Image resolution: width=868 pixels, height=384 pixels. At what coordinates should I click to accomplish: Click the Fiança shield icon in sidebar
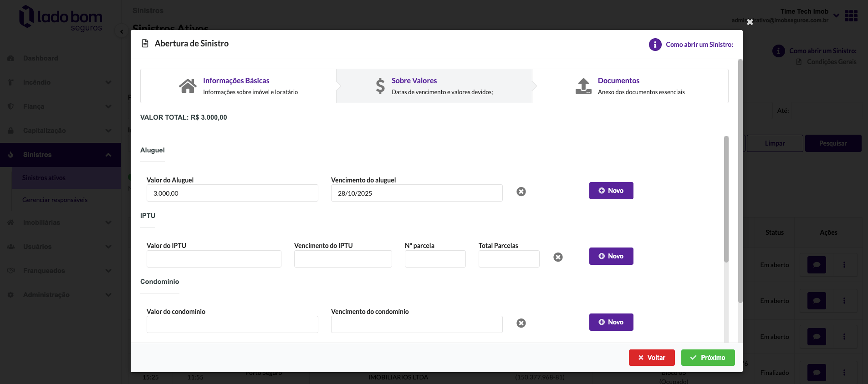click(x=11, y=106)
